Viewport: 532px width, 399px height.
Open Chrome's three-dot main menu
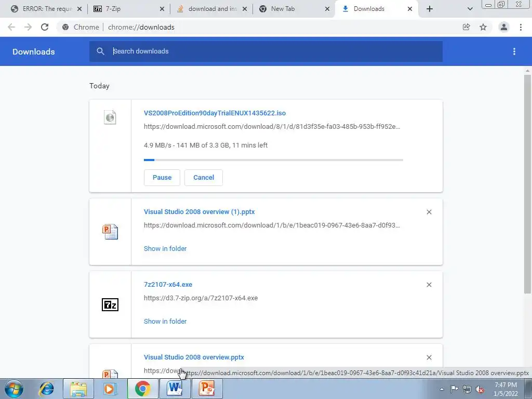[521, 27]
